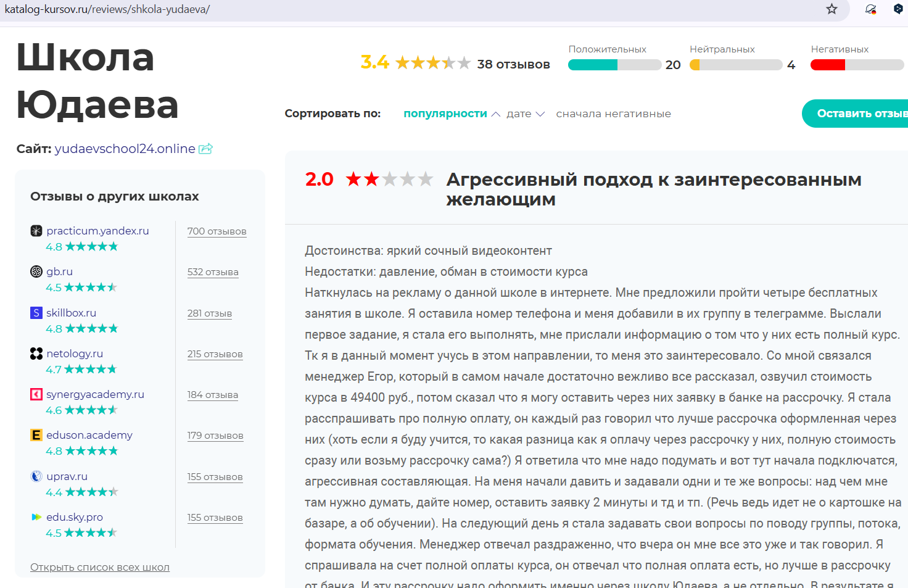This screenshot has width=908, height=588.
Task: Click the netology.ru logo icon
Action: tap(36, 354)
